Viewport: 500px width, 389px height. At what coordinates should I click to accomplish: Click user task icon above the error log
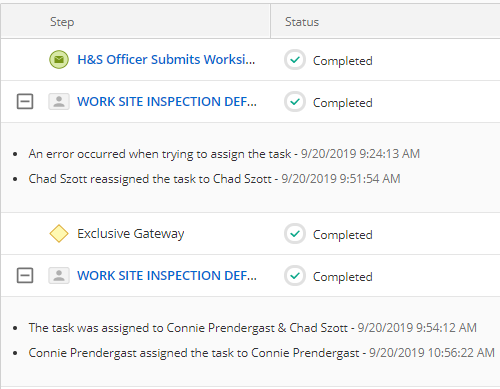tap(59, 101)
